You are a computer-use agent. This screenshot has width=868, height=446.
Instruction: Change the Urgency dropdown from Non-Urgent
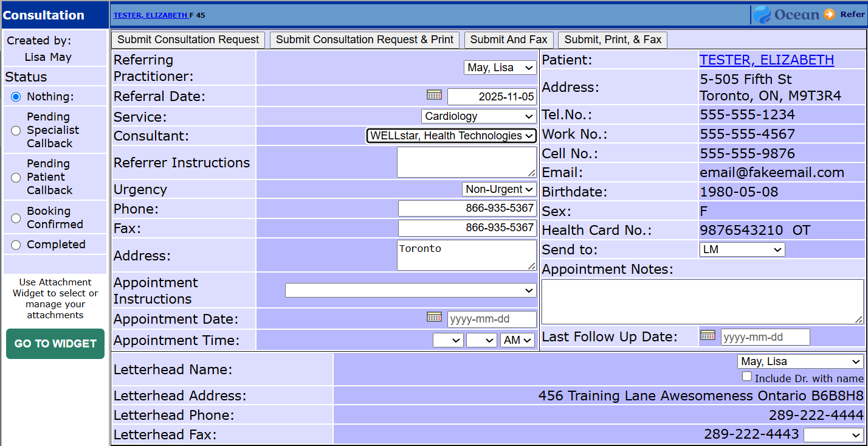point(498,189)
